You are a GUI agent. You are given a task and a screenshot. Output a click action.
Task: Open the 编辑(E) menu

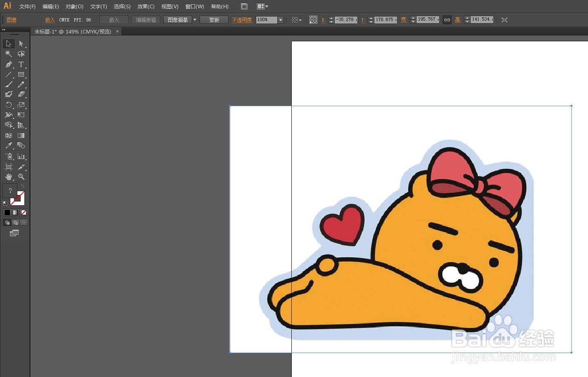[50, 7]
